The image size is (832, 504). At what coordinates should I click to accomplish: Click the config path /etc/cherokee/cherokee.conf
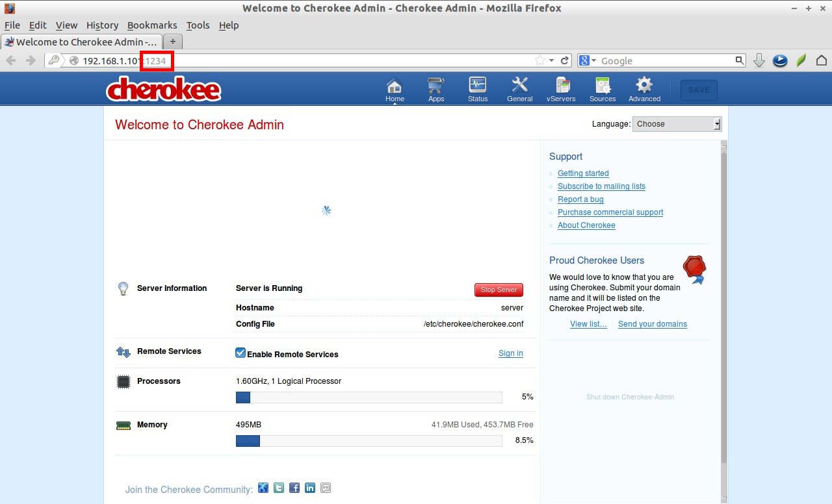point(473,324)
